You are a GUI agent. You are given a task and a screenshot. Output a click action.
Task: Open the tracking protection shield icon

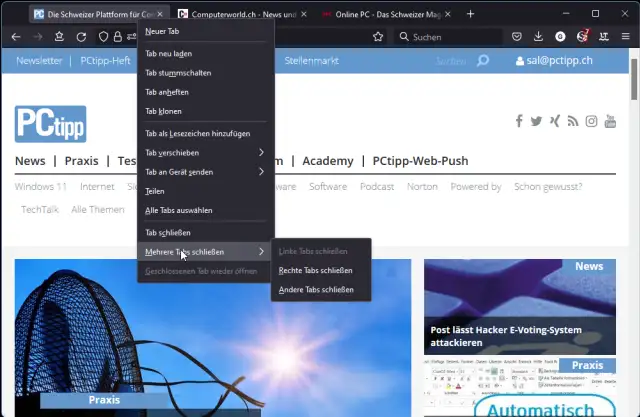click(103, 37)
